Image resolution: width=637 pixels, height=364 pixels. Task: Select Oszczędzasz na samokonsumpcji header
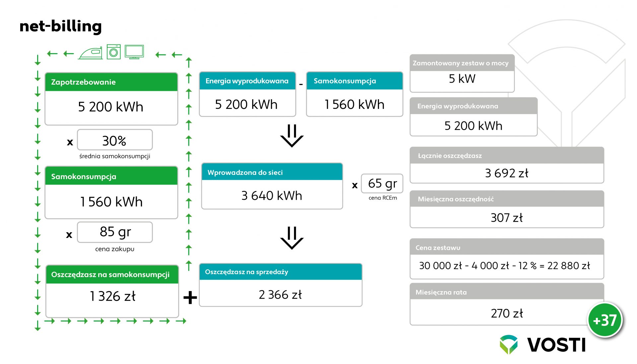point(112,274)
